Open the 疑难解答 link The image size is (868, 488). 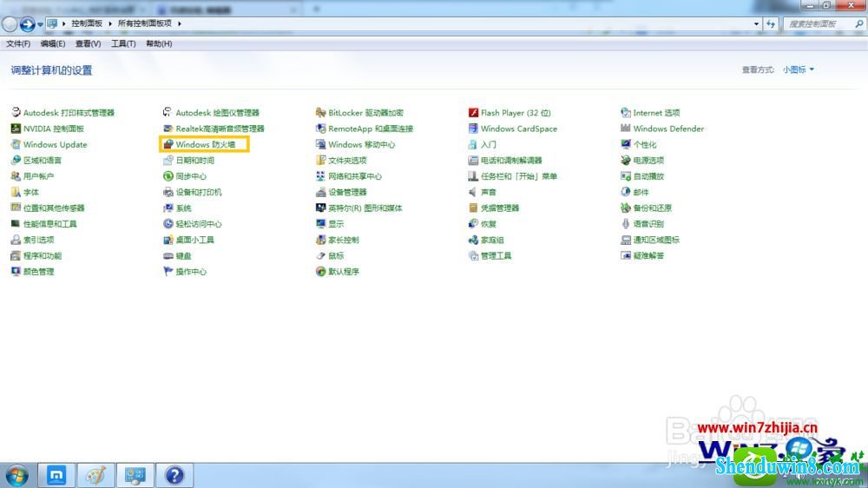coord(648,256)
